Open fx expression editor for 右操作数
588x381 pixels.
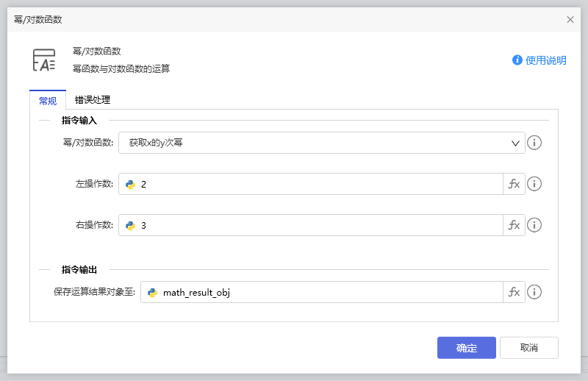pos(514,226)
